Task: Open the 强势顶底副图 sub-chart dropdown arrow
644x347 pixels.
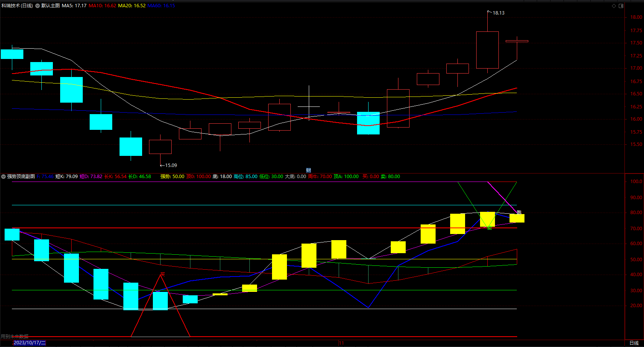Action: 3,177
